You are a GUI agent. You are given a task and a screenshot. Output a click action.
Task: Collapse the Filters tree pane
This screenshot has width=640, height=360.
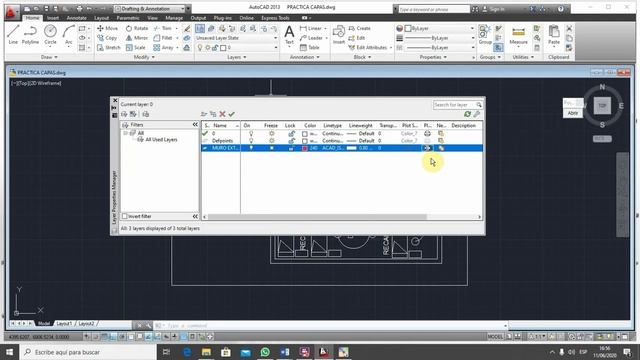point(195,124)
